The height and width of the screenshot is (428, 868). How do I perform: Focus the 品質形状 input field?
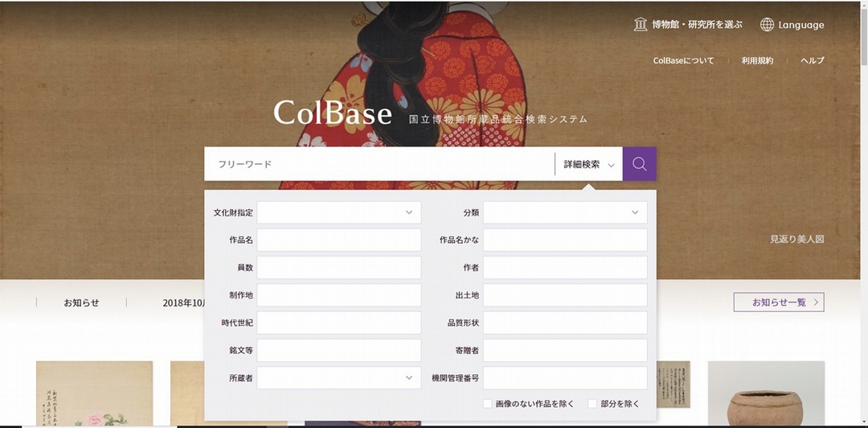tap(565, 323)
